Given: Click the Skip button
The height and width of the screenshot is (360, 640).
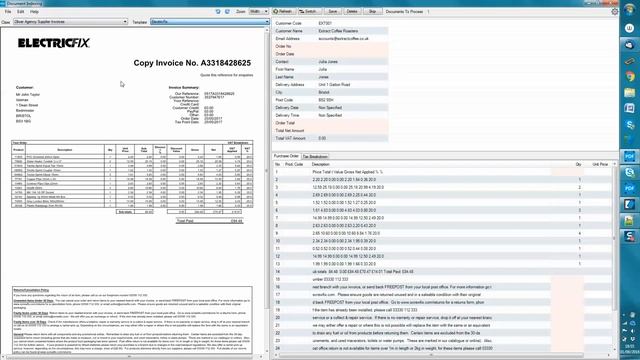Looking at the screenshot, I should 373,11.
